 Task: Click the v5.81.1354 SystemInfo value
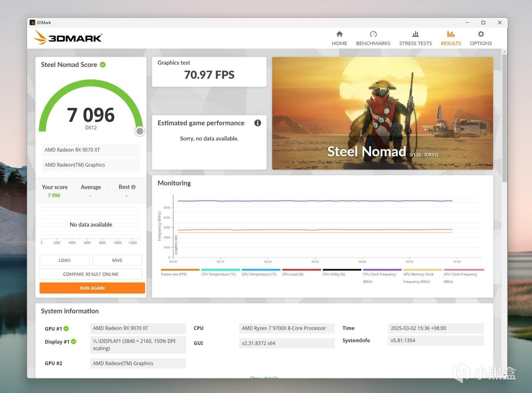pyautogui.click(x=436, y=341)
